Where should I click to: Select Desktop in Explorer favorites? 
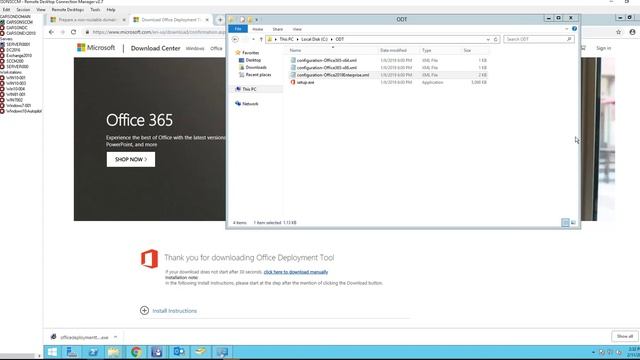(253, 60)
